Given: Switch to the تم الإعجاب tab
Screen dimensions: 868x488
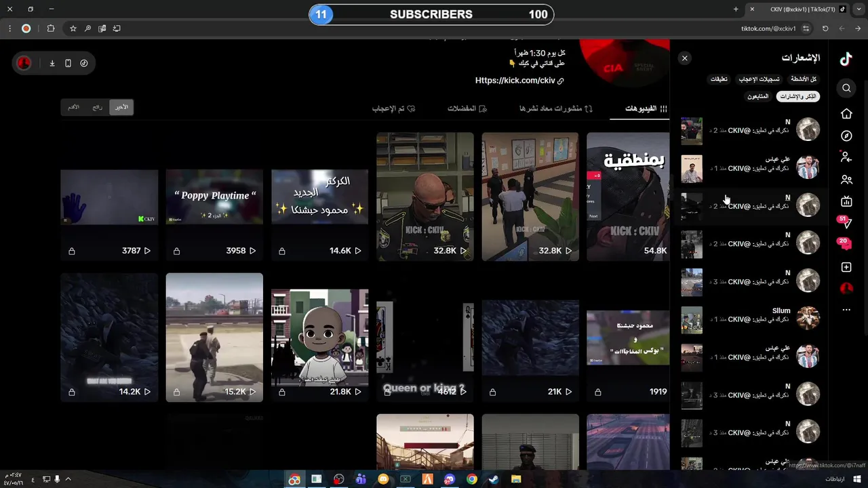Looking at the screenshot, I should pyautogui.click(x=393, y=108).
